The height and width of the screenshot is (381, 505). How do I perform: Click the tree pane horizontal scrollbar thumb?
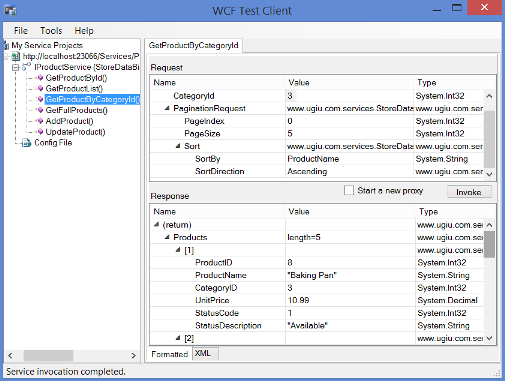click(48, 355)
